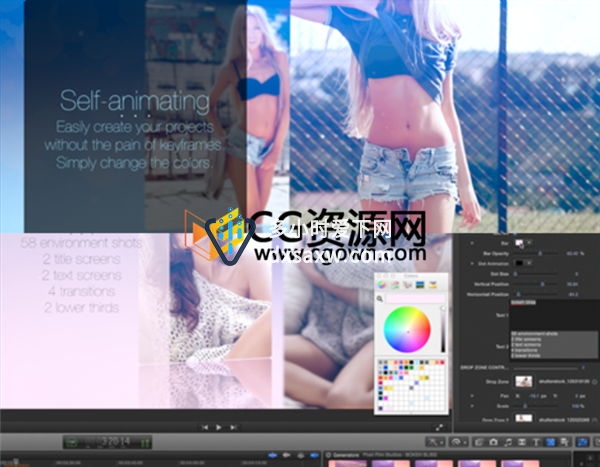Expand the Dot Animation disclosure triangle
This screenshot has height=467, width=600.
coord(472,263)
